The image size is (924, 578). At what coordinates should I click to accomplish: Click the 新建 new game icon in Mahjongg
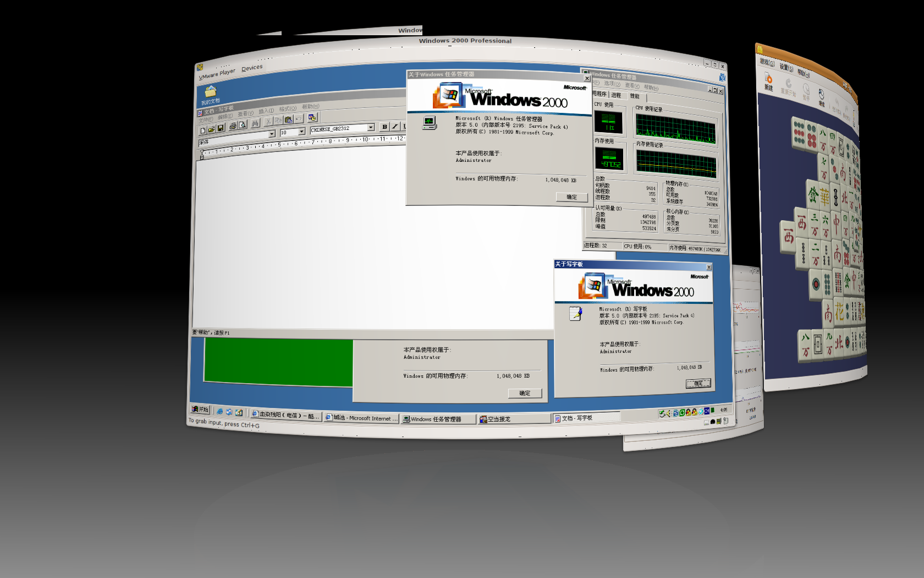point(768,82)
